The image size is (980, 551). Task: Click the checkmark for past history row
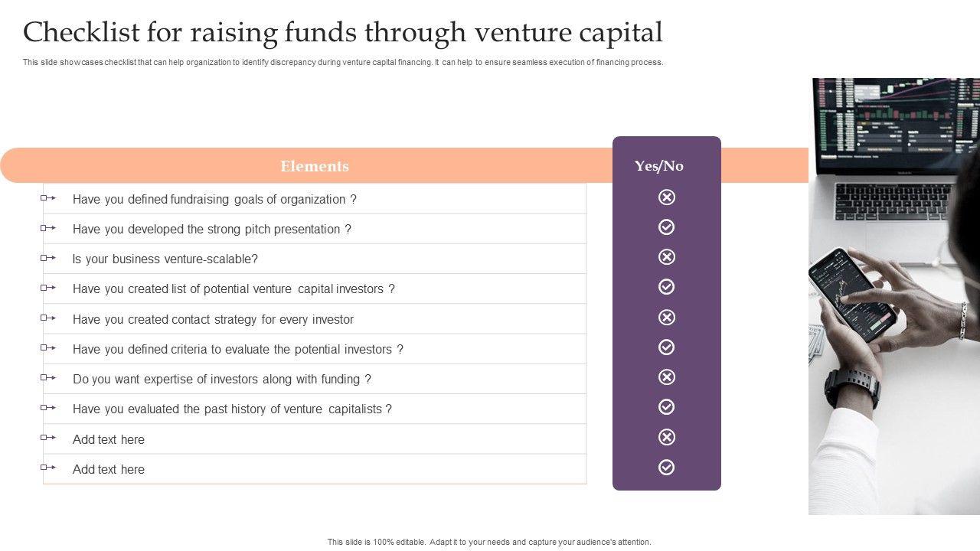point(667,407)
